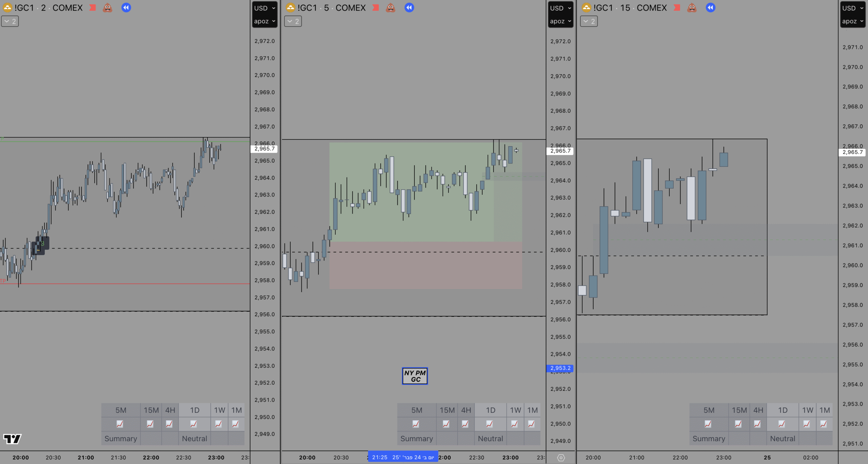Select 1W column header in right chart table

(807, 410)
